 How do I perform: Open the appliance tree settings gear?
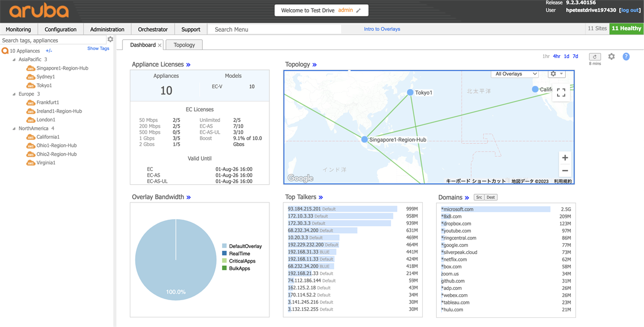(111, 39)
